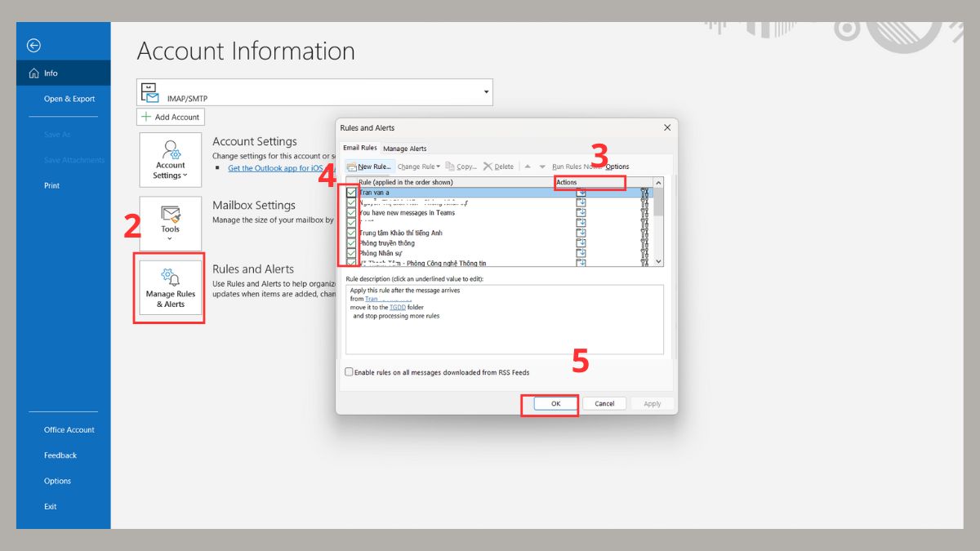Expand the Account Settings button menu
The image size is (980, 551).
pyautogui.click(x=171, y=159)
